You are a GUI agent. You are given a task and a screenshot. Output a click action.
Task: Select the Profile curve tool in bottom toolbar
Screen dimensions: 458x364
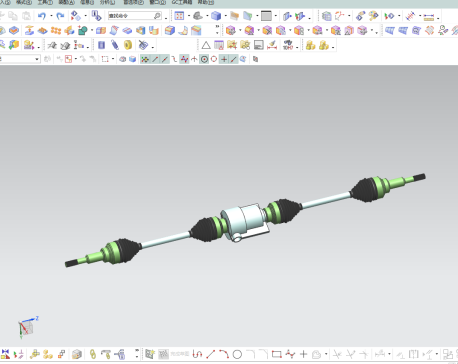(x=197, y=354)
